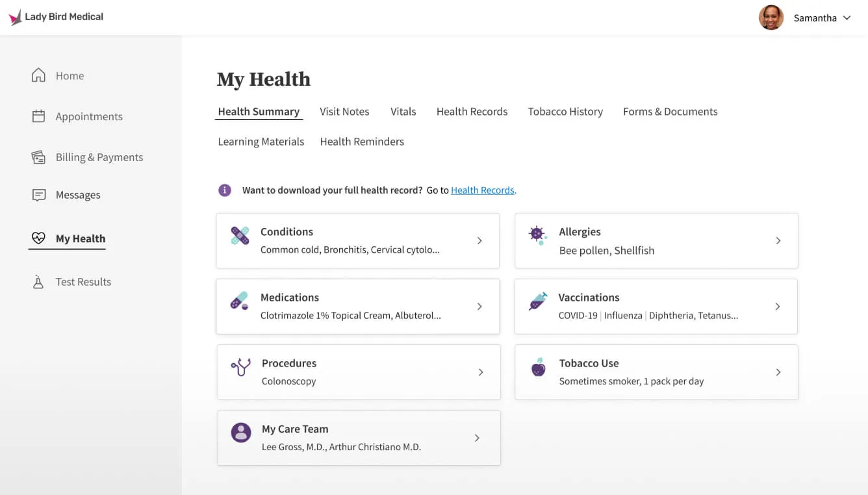Screen dimensions: 868x495
Task: Open Messages using the chat bubble icon
Action: click(39, 194)
